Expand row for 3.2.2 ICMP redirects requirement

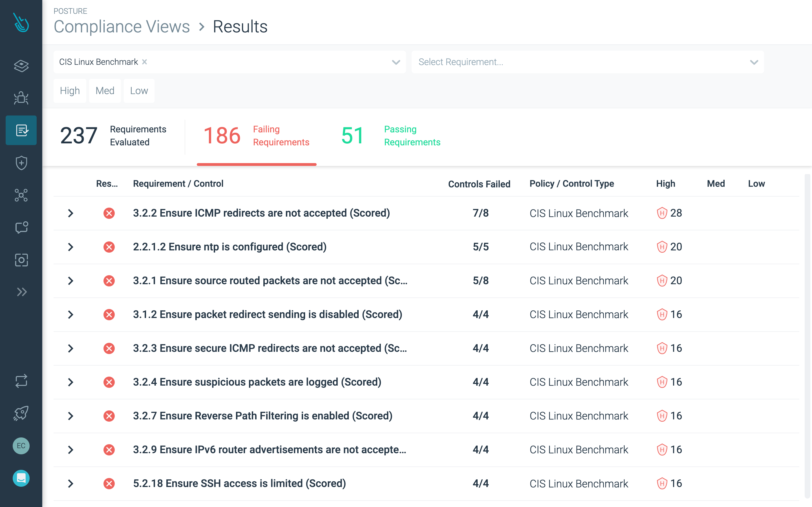click(71, 213)
